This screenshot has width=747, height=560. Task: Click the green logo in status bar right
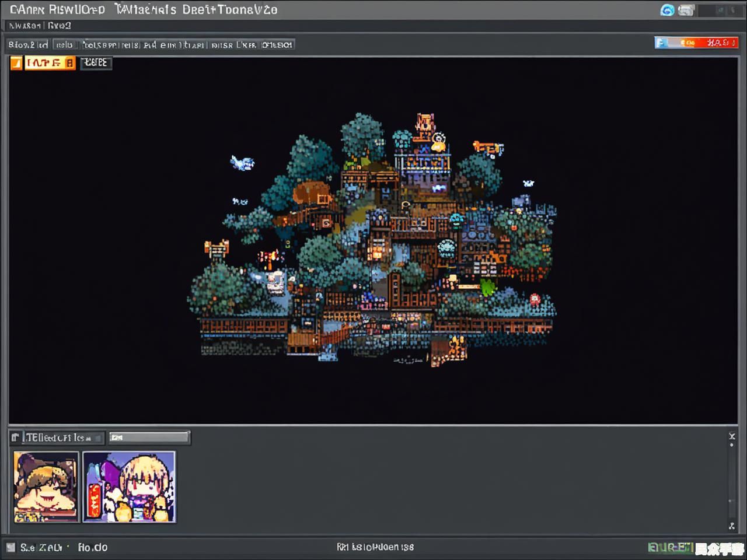[670, 547]
